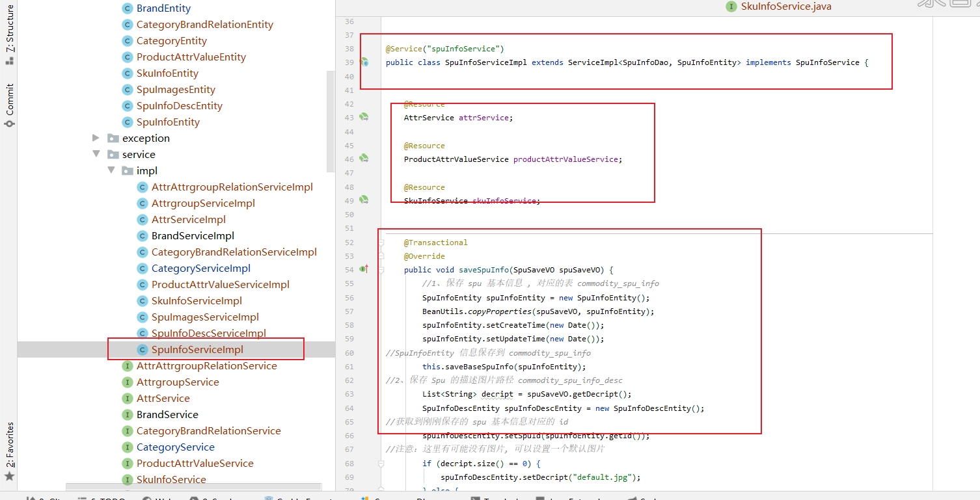
Task: Click the project tree horizontal scrollbar
Action: pos(193,486)
